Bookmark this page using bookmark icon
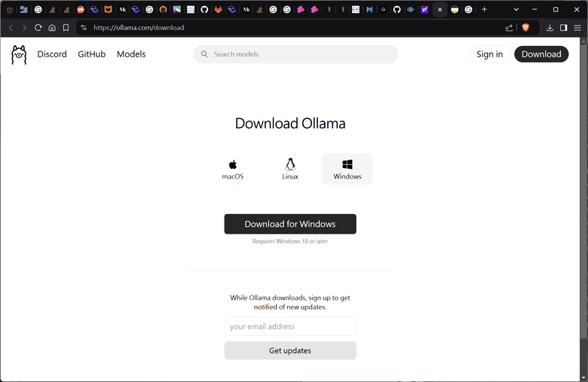Screen dimensions: 588x382 coord(66,28)
